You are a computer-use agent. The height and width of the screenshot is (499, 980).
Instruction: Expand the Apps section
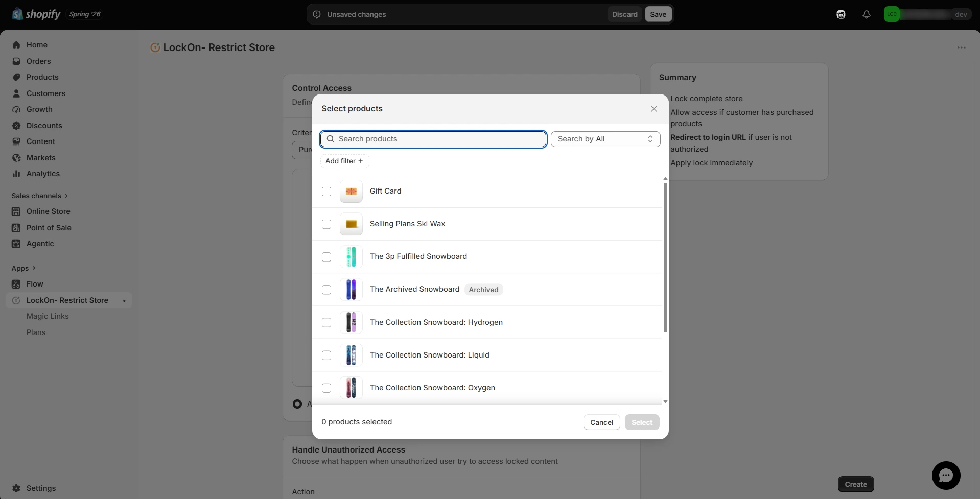(x=24, y=268)
